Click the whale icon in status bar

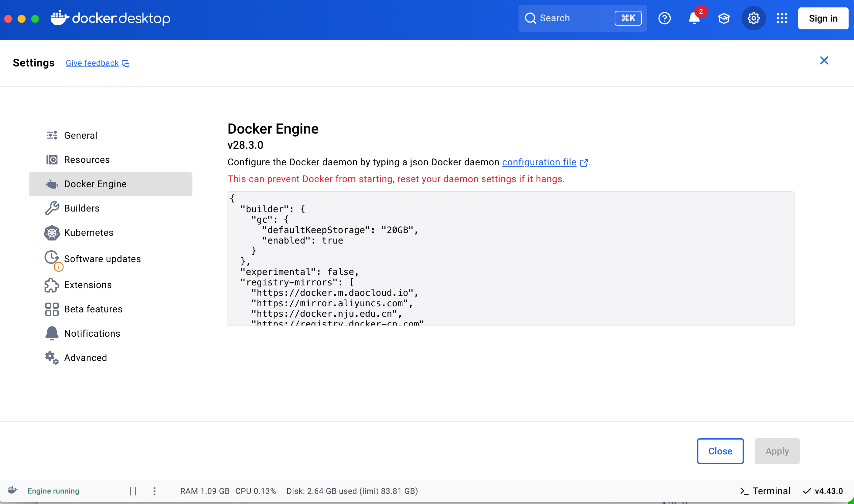tap(12, 490)
